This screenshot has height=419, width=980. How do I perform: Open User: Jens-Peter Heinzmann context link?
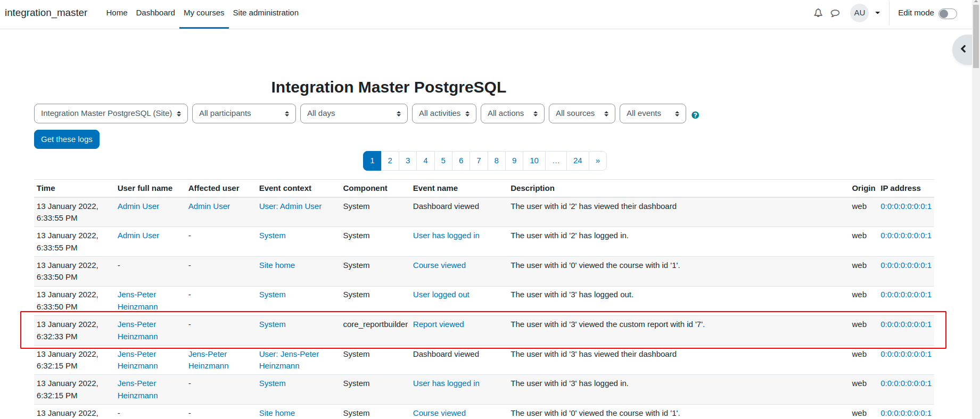289,360
